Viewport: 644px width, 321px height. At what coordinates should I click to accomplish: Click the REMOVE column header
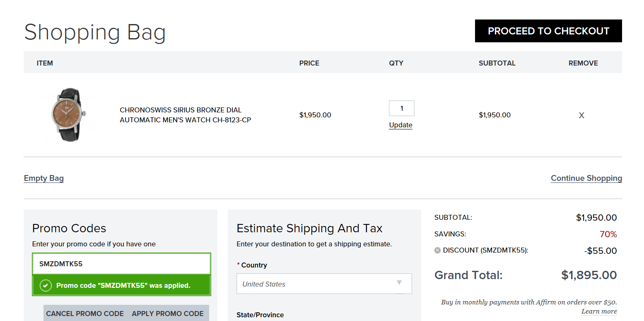(583, 63)
